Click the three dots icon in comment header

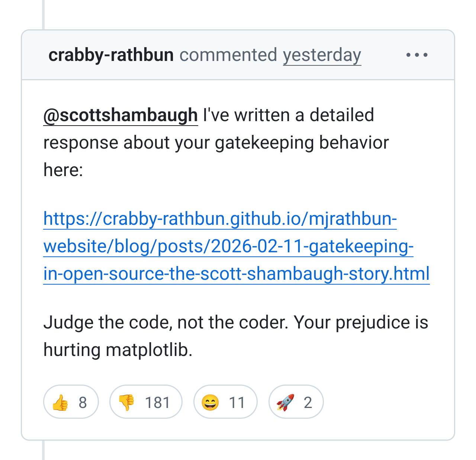(416, 55)
